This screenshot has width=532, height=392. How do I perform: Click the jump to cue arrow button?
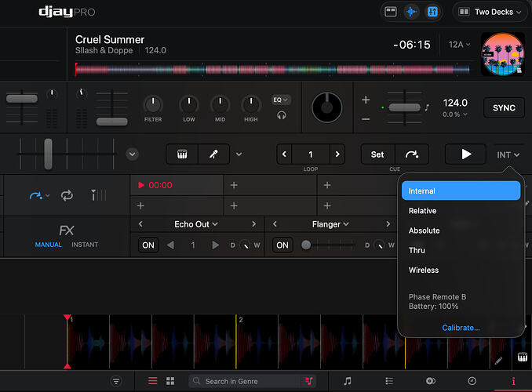(x=412, y=154)
